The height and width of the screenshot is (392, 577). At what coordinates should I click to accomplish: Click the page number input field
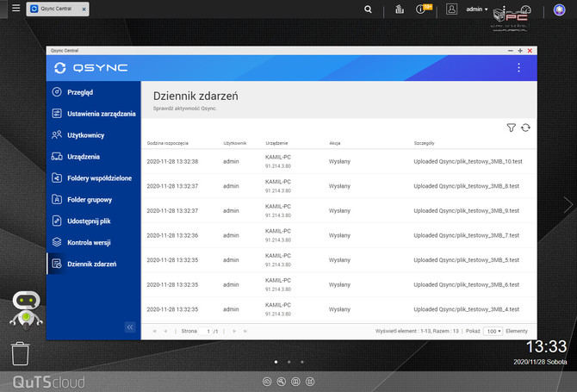(205, 331)
